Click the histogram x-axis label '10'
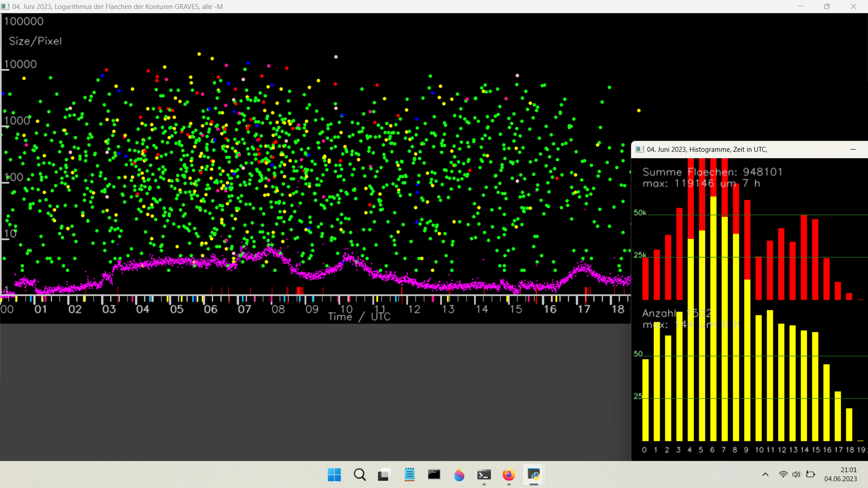 [759, 450]
